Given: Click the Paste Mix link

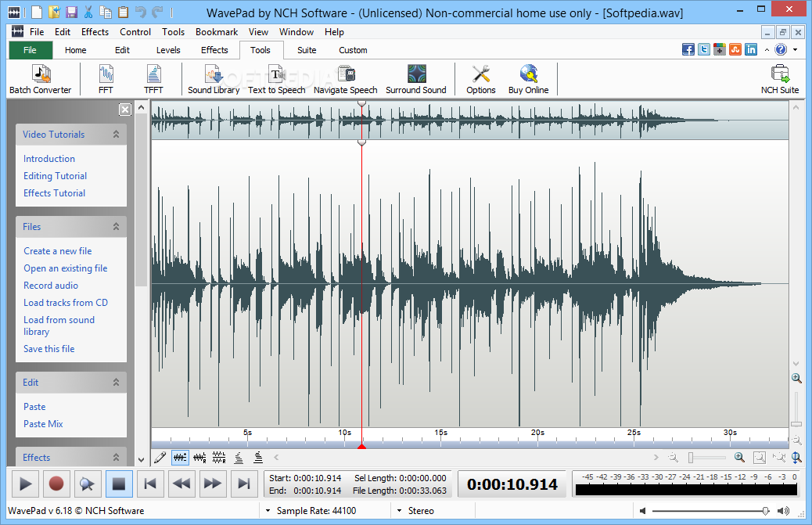Looking at the screenshot, I should pyautogui.click(x=43, y=423).
